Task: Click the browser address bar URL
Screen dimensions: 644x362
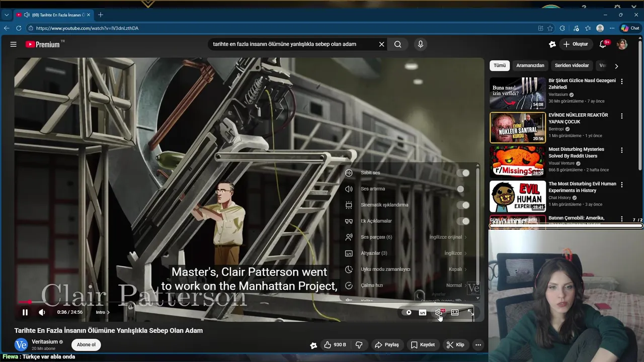Action: pyautogui.click(x=87, y=28)
